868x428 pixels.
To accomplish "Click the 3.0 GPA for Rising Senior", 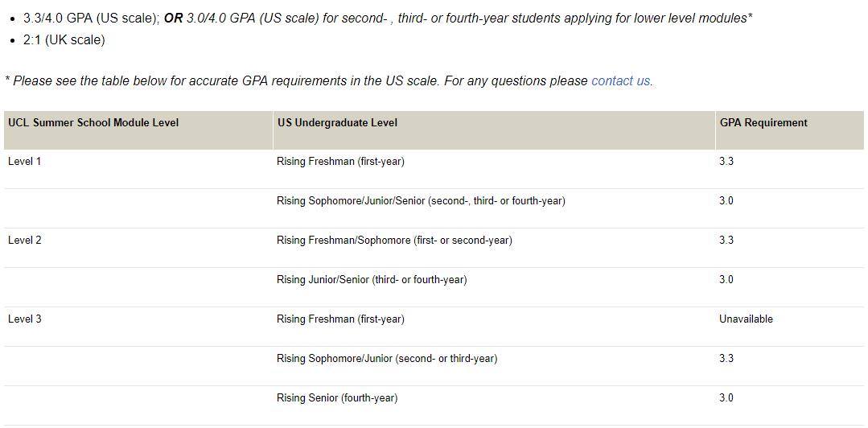I will tap(726, 397).
